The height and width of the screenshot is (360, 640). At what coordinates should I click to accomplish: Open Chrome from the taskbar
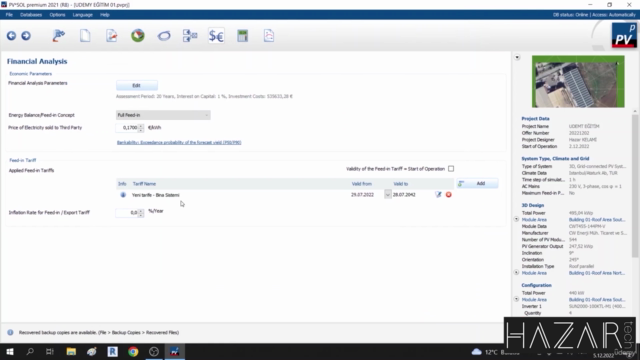[133, 351]
